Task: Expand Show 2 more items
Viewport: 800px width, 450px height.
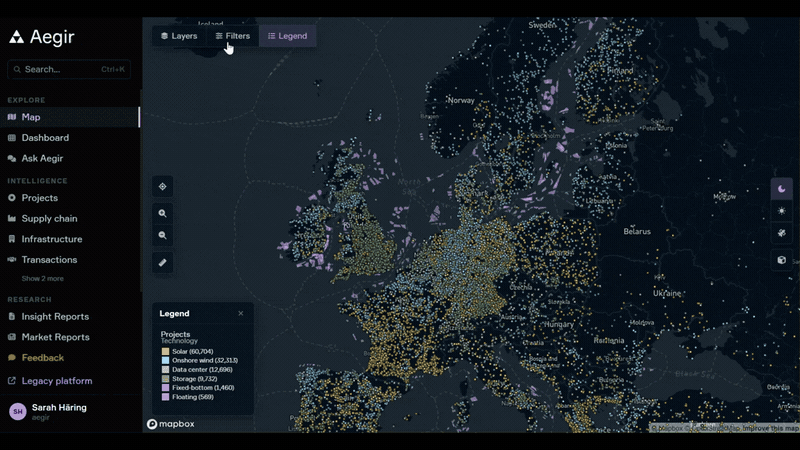Action: 42,279
